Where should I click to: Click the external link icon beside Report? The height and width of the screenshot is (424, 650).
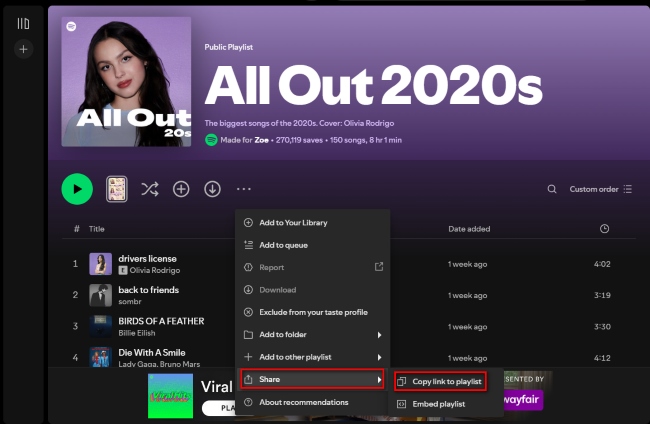click(x=379, y=267)
